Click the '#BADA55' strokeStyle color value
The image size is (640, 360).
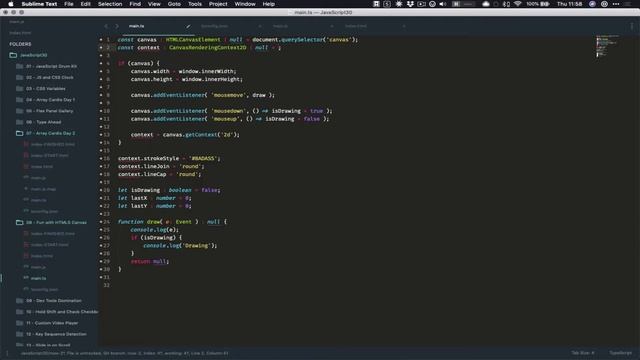point(202,158)
